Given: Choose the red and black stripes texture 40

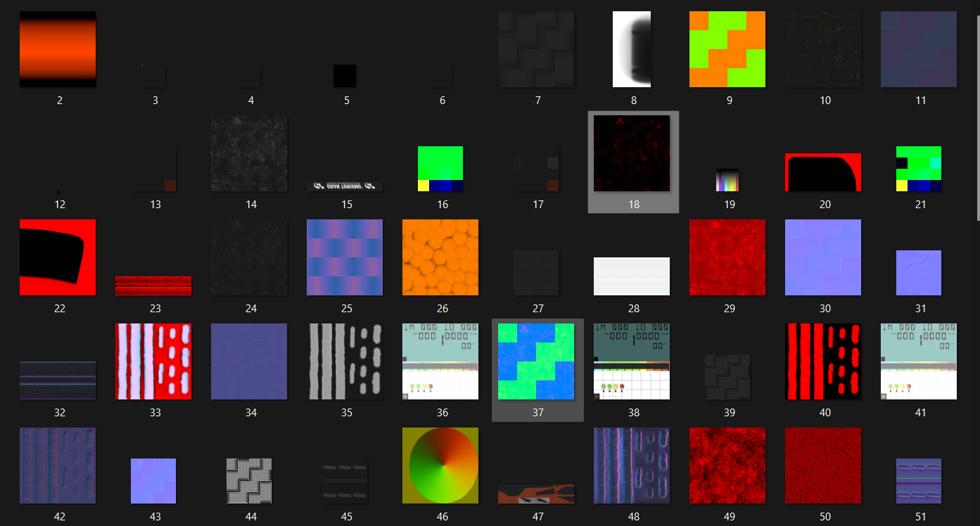Looking at the screenshot, I should [x=823, y=361].
